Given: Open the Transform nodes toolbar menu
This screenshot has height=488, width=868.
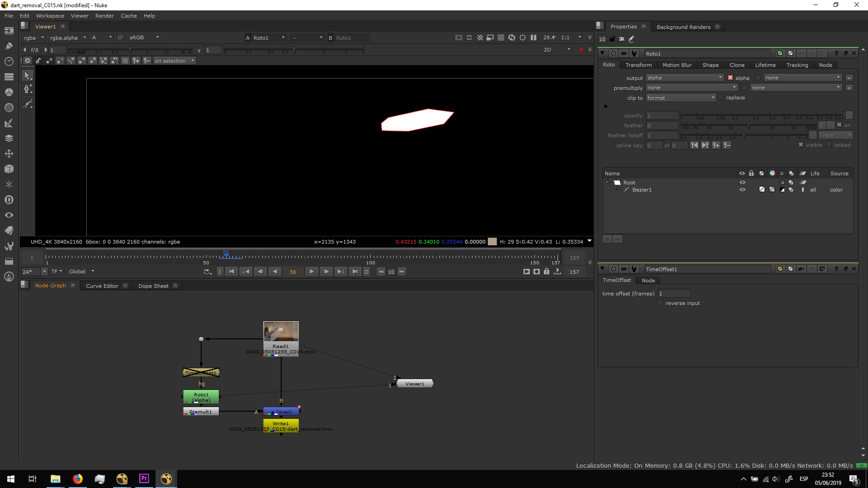Looking at the screenshot, I should click(9, 154).
